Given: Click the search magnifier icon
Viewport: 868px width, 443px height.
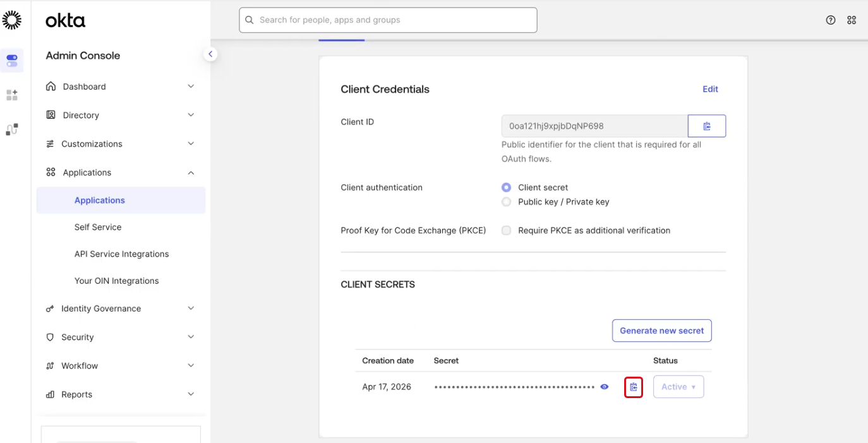Looking at the screenshot, I should click(250, 20).
